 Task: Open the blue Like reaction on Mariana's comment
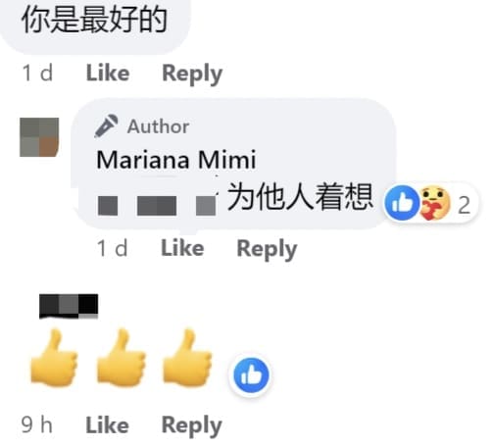click(402, 203)
